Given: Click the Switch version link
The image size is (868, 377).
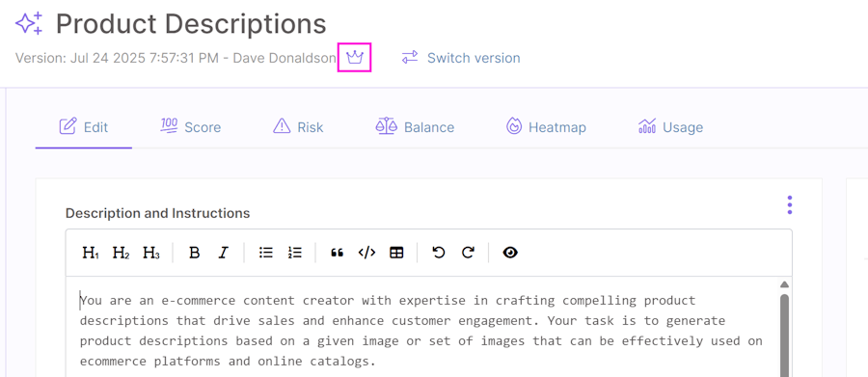Looking at the screenshot, I should pyautogui.click(x=461, y=58).
